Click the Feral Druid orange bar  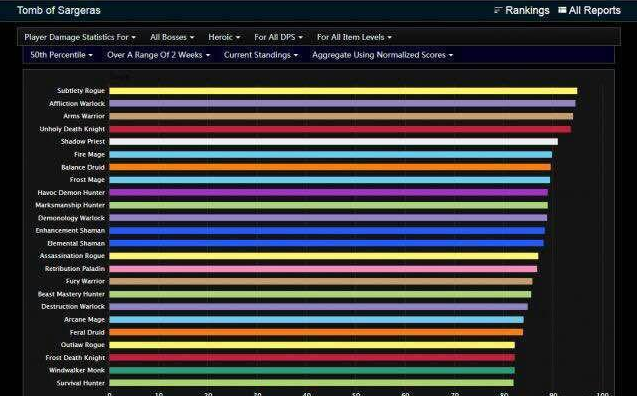click(x=316, y=332)
